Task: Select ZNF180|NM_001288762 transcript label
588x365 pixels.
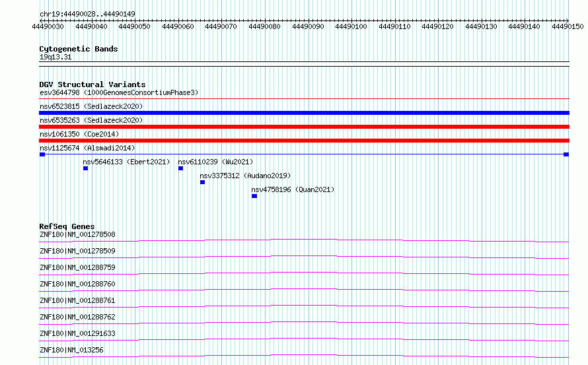Action: pos(77,317)
